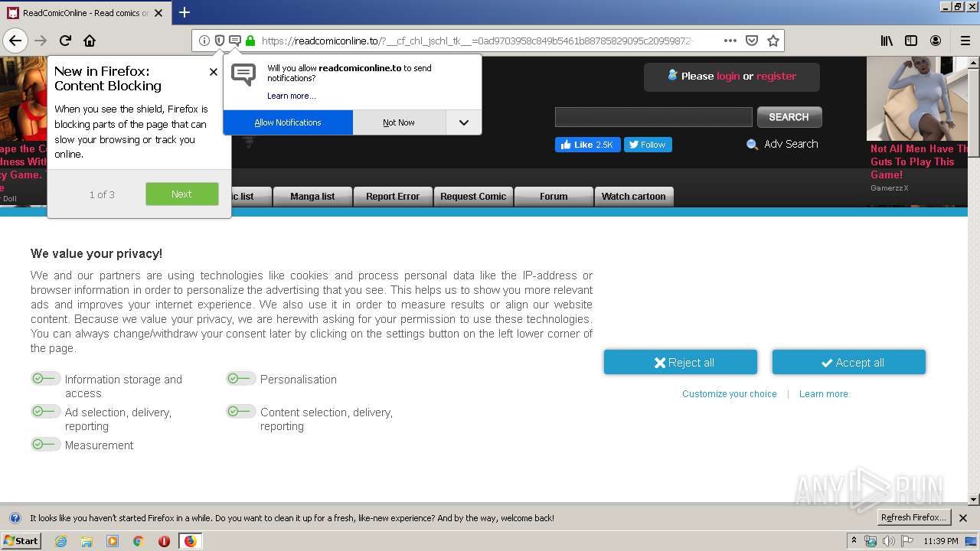This screenshot has height=551, width=980.
Task: Launch Internet Explorer from the taskbar
Action: 60,541
